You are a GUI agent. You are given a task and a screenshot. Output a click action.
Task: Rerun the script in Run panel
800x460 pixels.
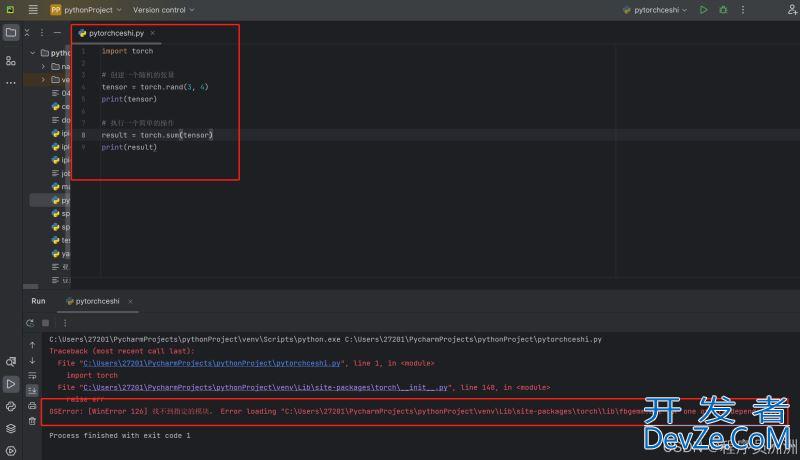click(x=31, y=323)
